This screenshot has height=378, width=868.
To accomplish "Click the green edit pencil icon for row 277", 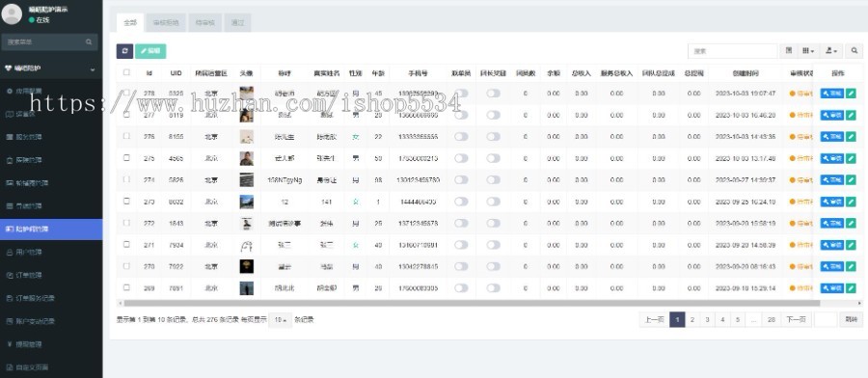I will (x=851, y=115).
